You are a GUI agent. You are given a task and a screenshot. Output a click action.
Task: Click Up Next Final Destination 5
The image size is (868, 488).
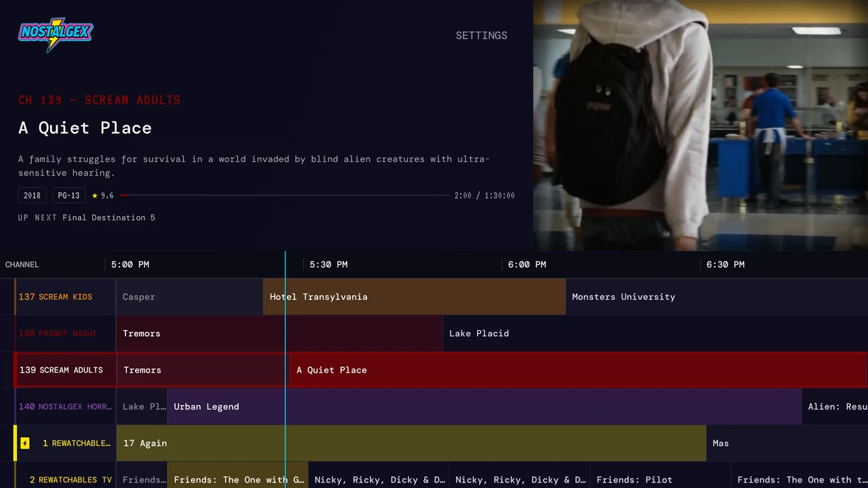[87, 218]
